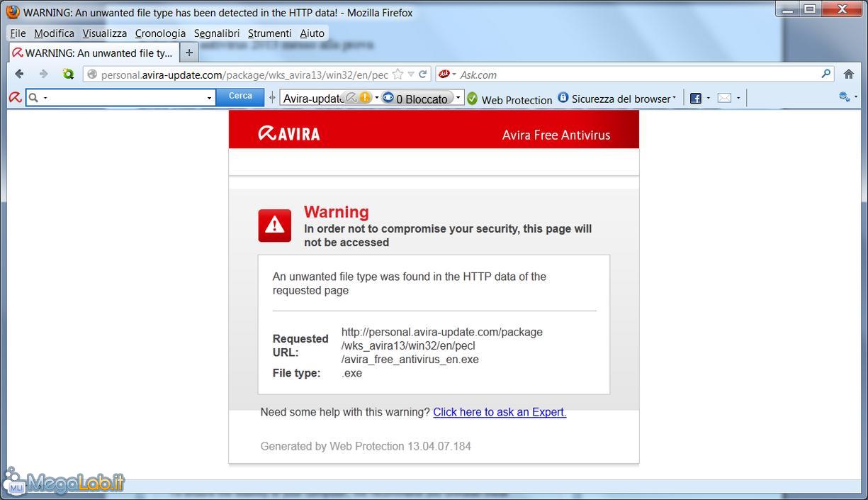Open the URL history dropdown arrow
Image resolution: width=868 pixels, height=500 pixels.
click(411, 74)
